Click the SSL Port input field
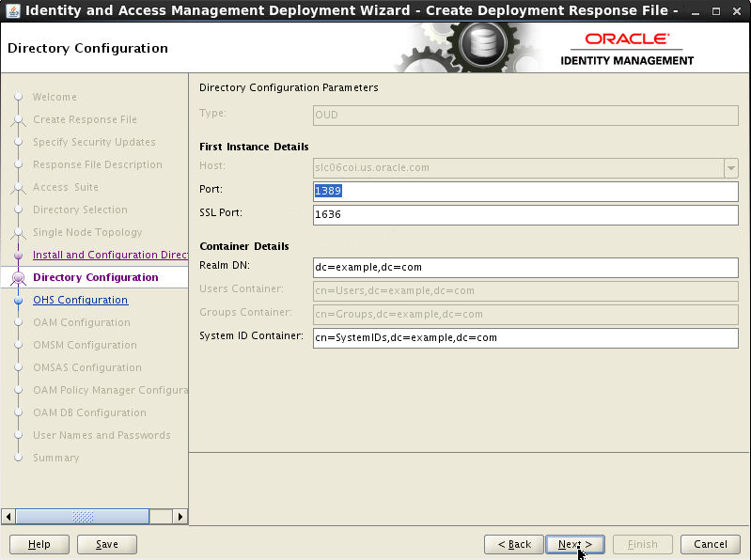This screenshot has width=751, height=560. (x=525, y=214)
